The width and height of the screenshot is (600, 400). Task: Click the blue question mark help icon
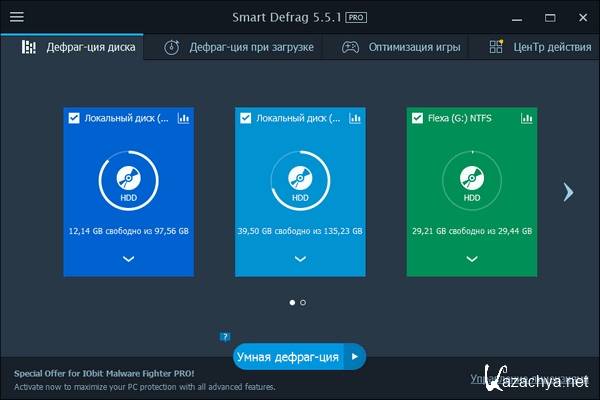(226, 337)
